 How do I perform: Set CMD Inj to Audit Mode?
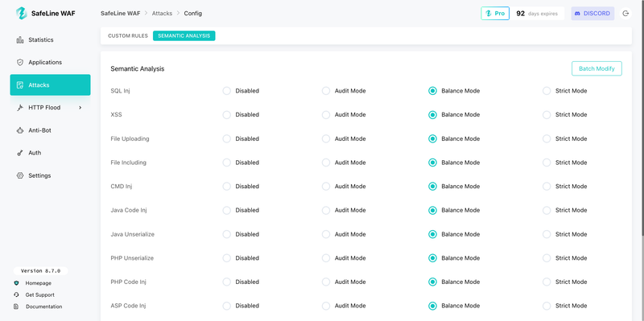click(x=326, y=187)
